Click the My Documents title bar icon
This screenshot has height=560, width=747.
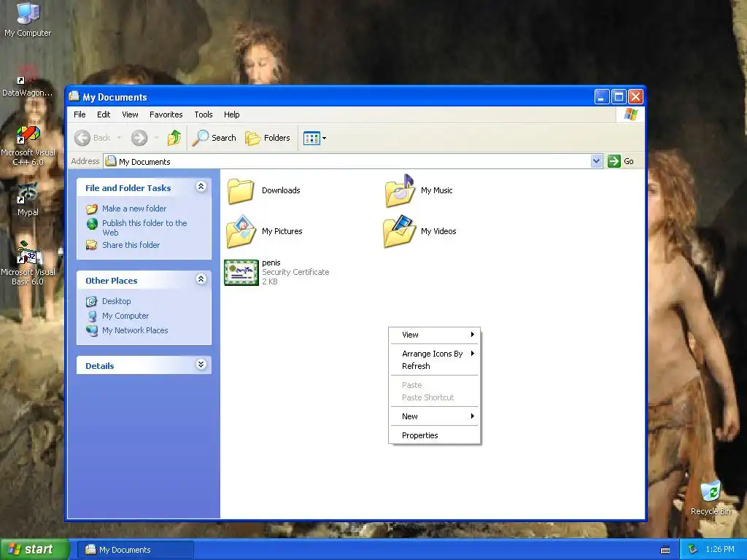[74, 97]
